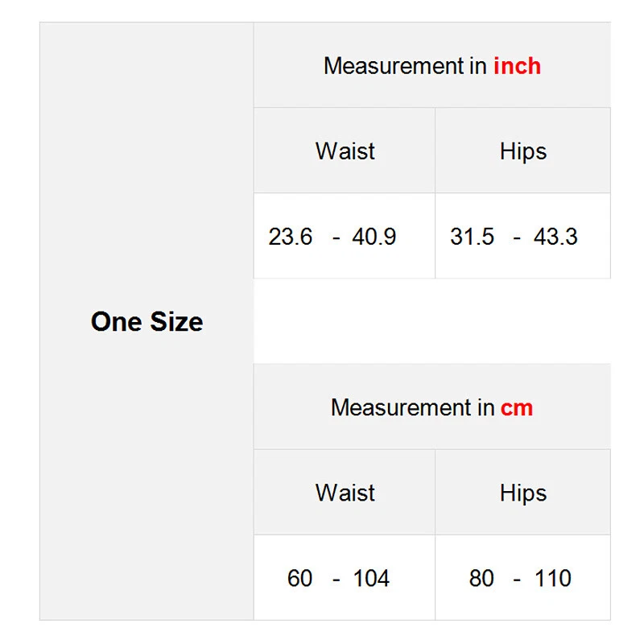Viewport: 644px width, 644px height.
Task: Select the Hips header under cm measurements
Action: point(522,493)
